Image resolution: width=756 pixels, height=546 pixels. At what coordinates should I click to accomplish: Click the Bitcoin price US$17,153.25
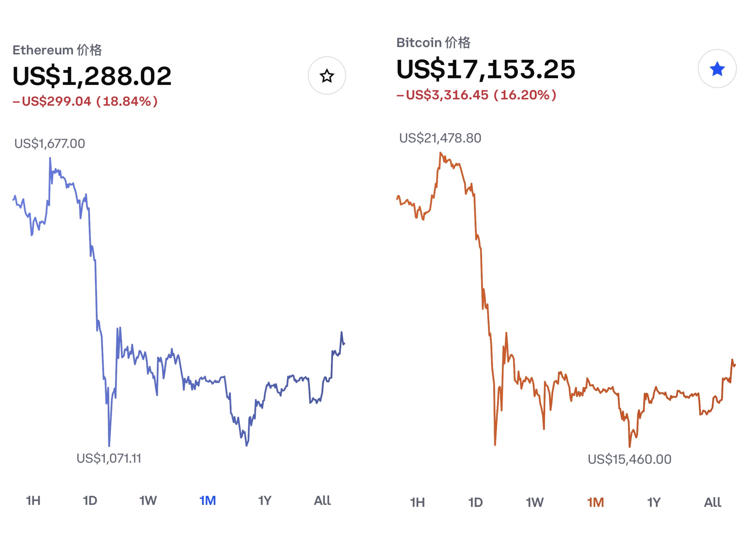click(x=486, y=69)
